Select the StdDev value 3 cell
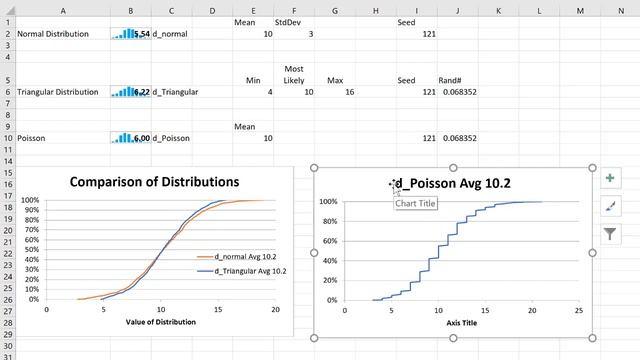This screenshot has width=640, height=360. pyautogui.click(x=294, y=34)
